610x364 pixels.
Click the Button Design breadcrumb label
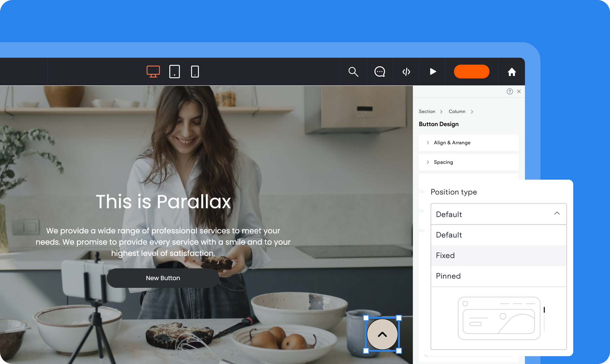coord(439,124)
